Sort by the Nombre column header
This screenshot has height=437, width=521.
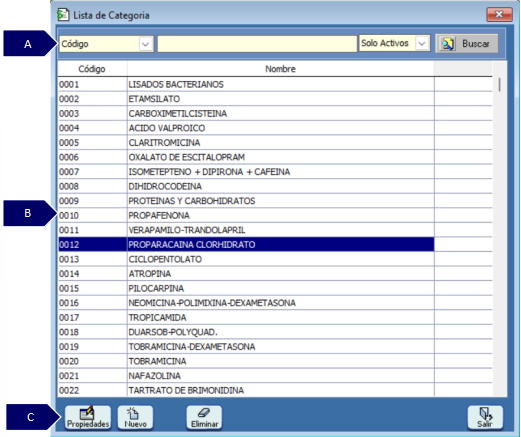click(x=280, y=69)
